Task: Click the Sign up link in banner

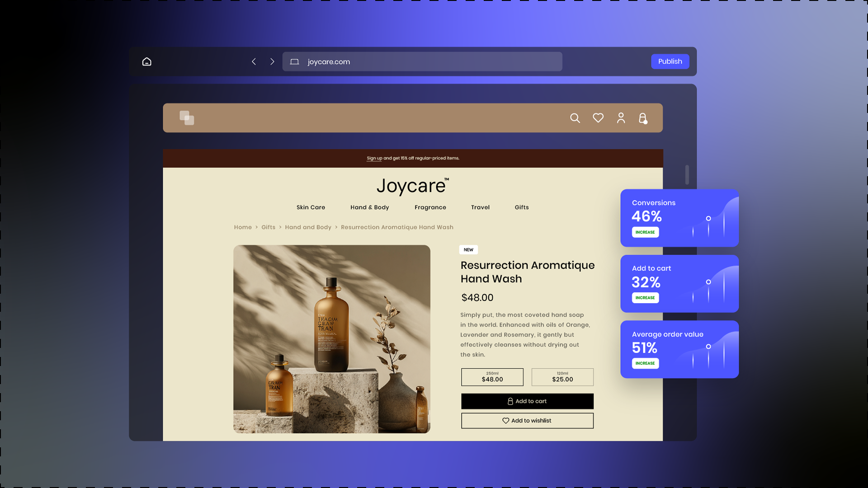Action: coord(374,158)
